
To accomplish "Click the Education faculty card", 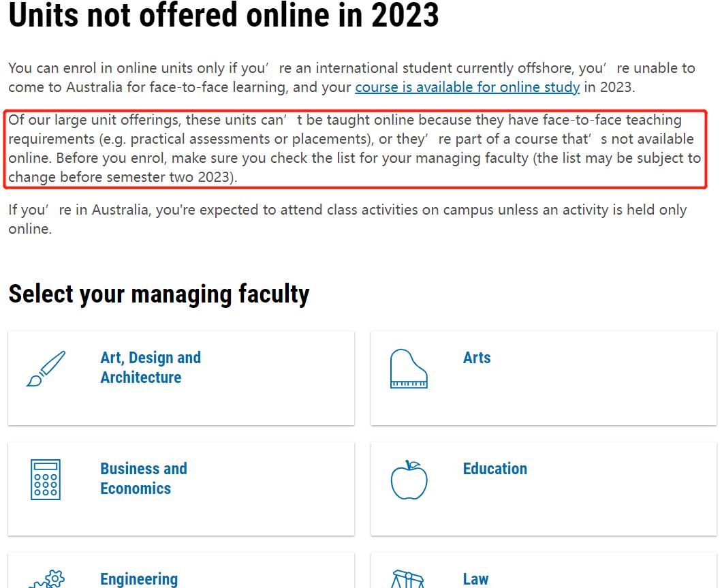I will click(x=543, y=489).
